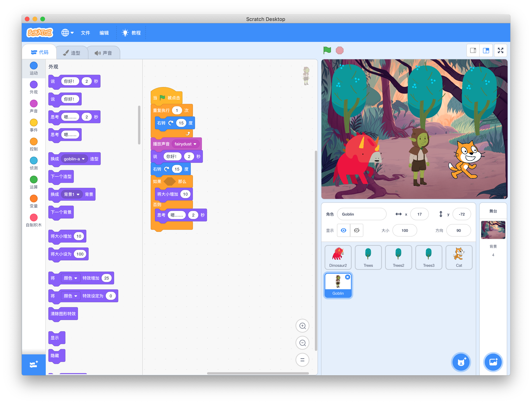This screenshot has height=404, width=532.
Task: Open the globe language menu
Action: tap(67, 32)
